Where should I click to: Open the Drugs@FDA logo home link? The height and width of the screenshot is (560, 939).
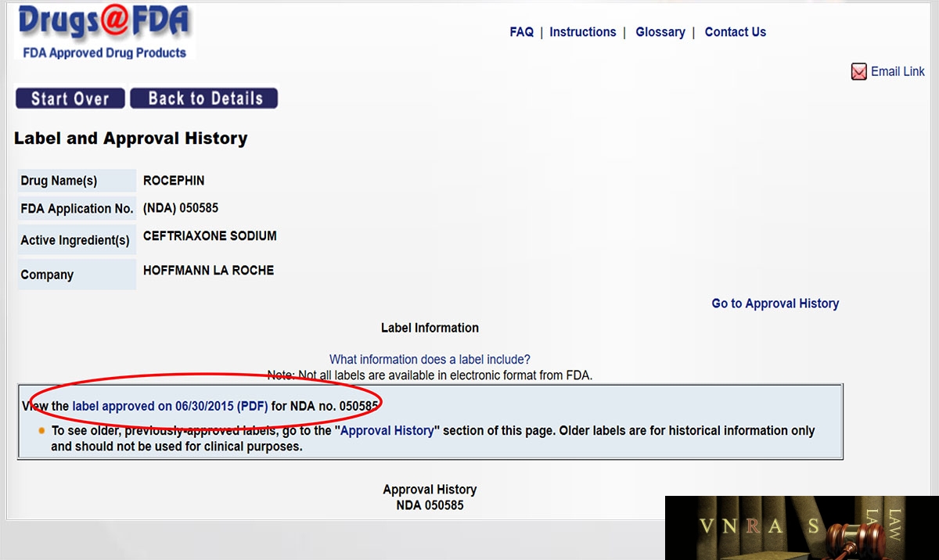(x=104, y=31)
